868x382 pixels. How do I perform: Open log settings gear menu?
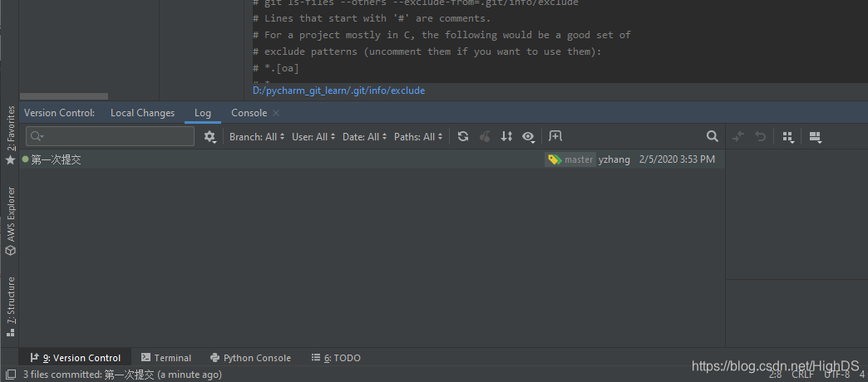coord(210,136)
